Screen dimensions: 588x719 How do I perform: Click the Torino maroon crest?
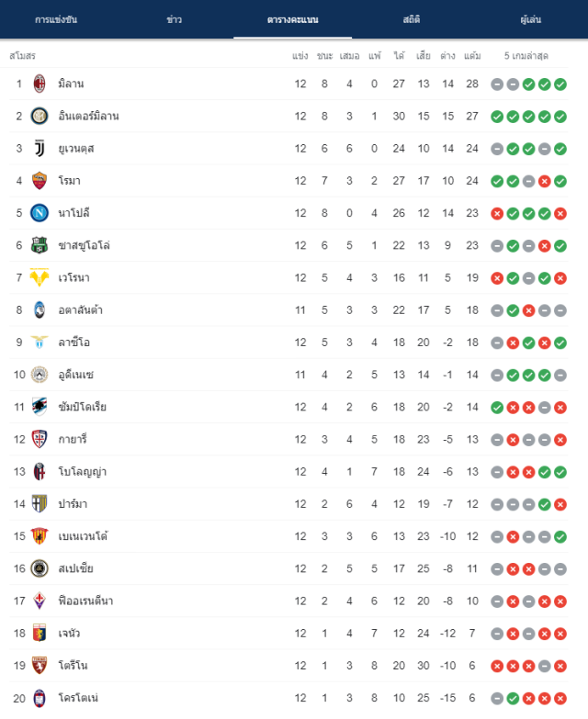tap(40, 666)
